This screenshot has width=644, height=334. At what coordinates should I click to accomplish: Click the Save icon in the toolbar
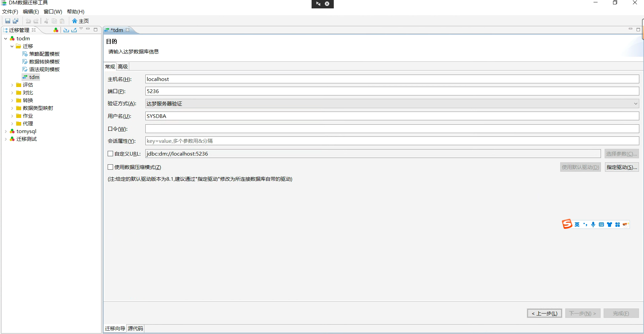(7, 21)
